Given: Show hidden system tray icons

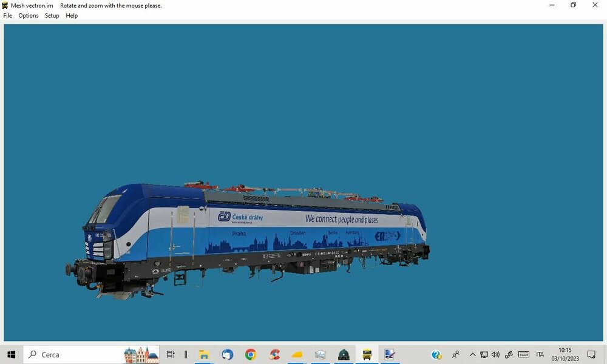Looking at the screenshot, I should [472, 354].
